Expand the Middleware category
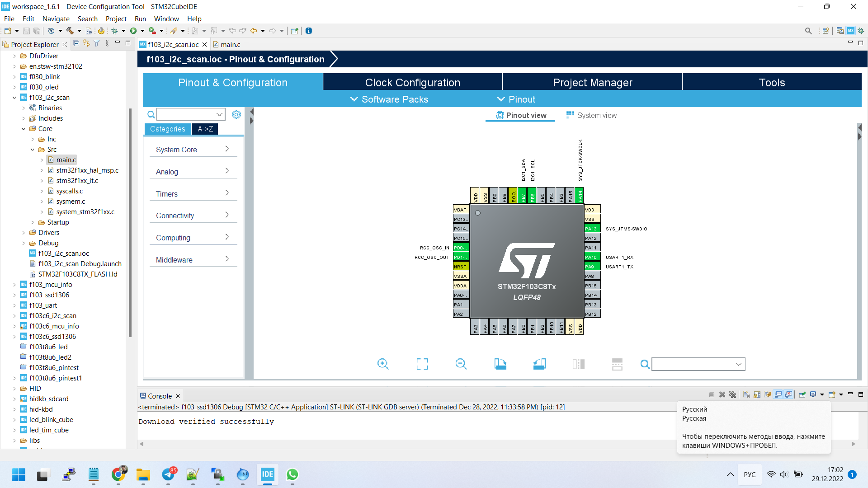This screenshot has height=488, width=868. coord(193,260)
